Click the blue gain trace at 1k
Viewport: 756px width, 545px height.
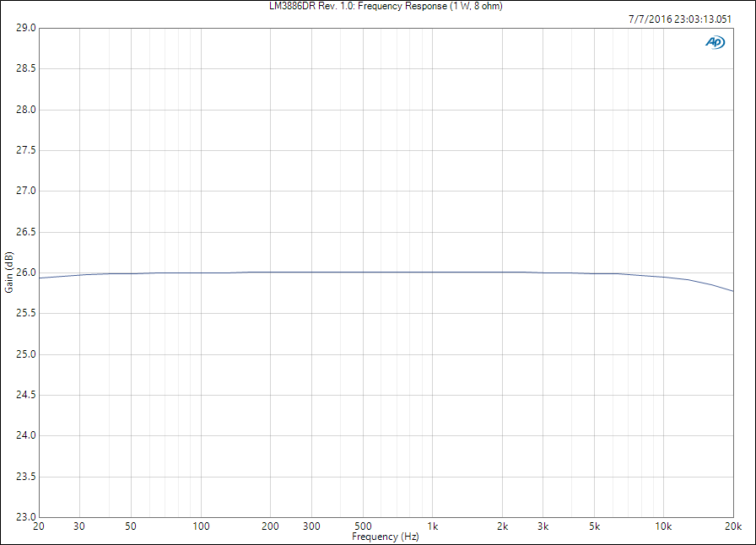click(x=433, y=272)
